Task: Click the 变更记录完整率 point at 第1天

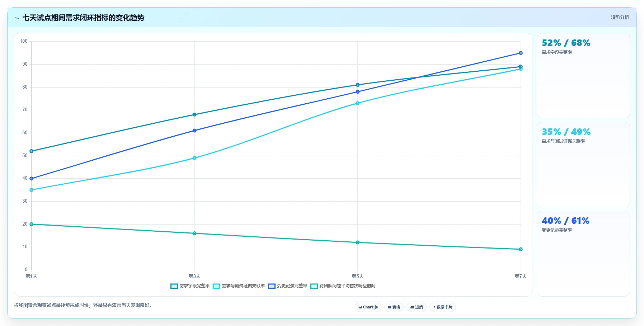Action: point(32,179)
